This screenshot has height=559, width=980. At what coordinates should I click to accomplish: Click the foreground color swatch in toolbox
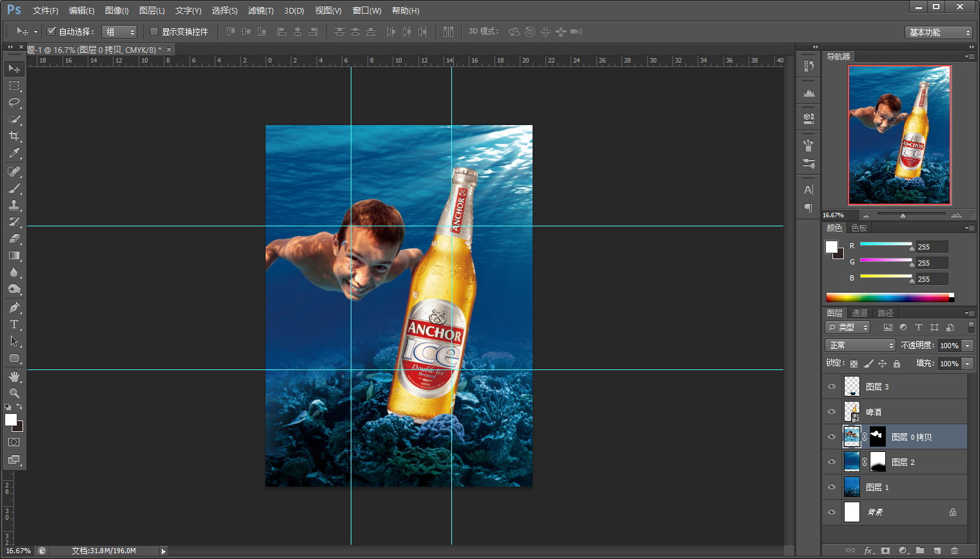11,420
